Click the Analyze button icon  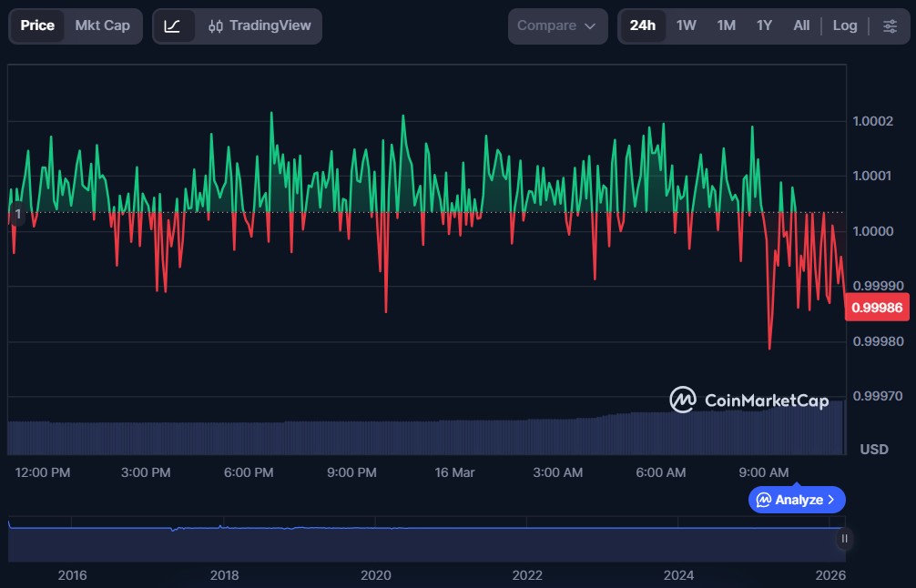(764, 500)
